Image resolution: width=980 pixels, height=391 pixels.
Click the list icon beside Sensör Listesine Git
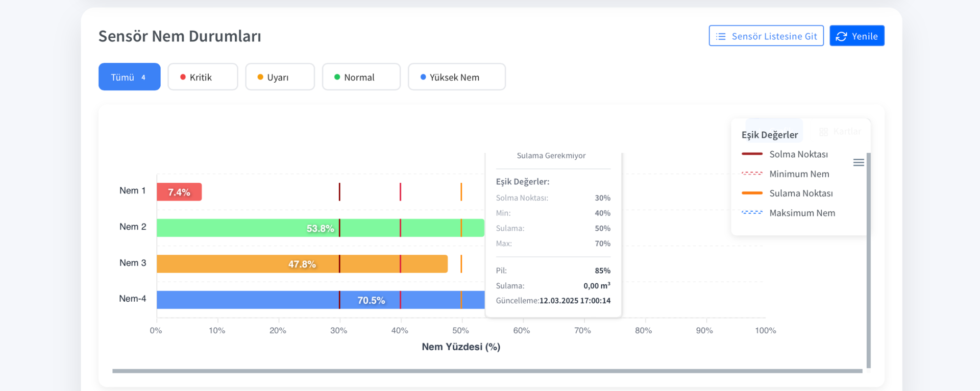click(721, 36)
